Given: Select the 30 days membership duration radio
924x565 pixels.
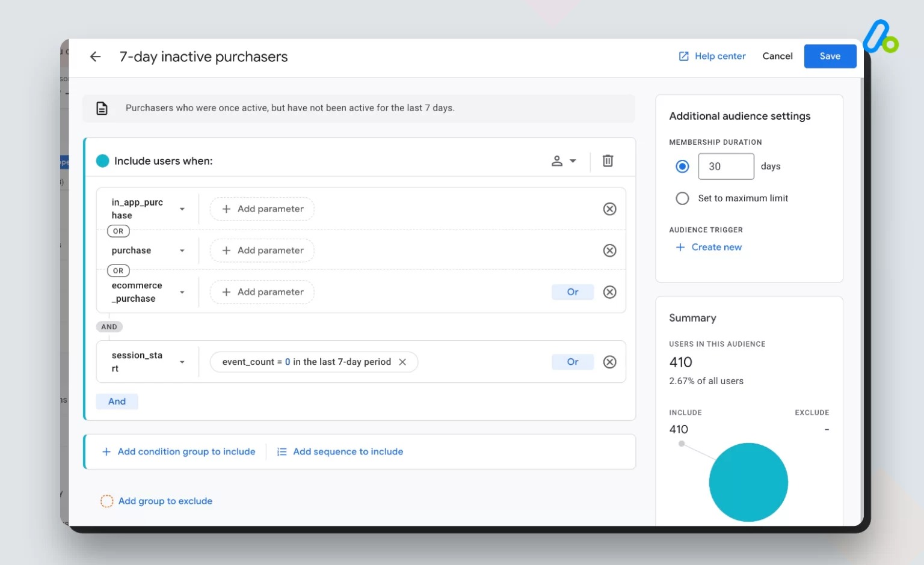Looking at the screenshot, I should pyautogui.click(x=682, y=166).
